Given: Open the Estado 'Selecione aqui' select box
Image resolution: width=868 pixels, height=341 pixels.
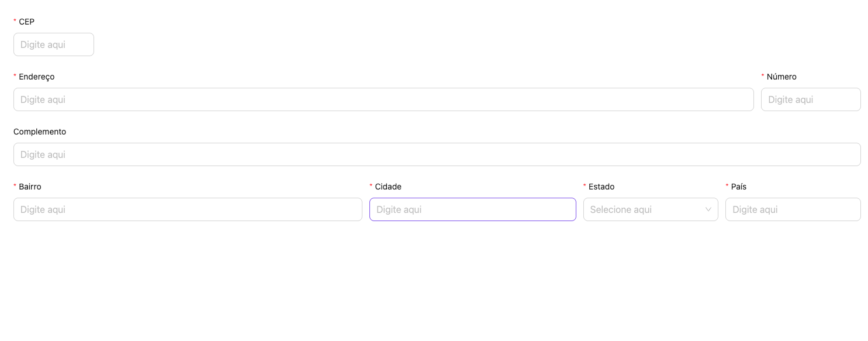Looking at the screenshot, I should coord(643,209).
